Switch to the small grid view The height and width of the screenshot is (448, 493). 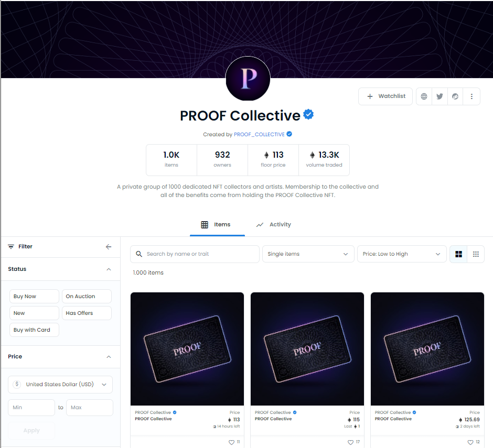tap(476, 254)
